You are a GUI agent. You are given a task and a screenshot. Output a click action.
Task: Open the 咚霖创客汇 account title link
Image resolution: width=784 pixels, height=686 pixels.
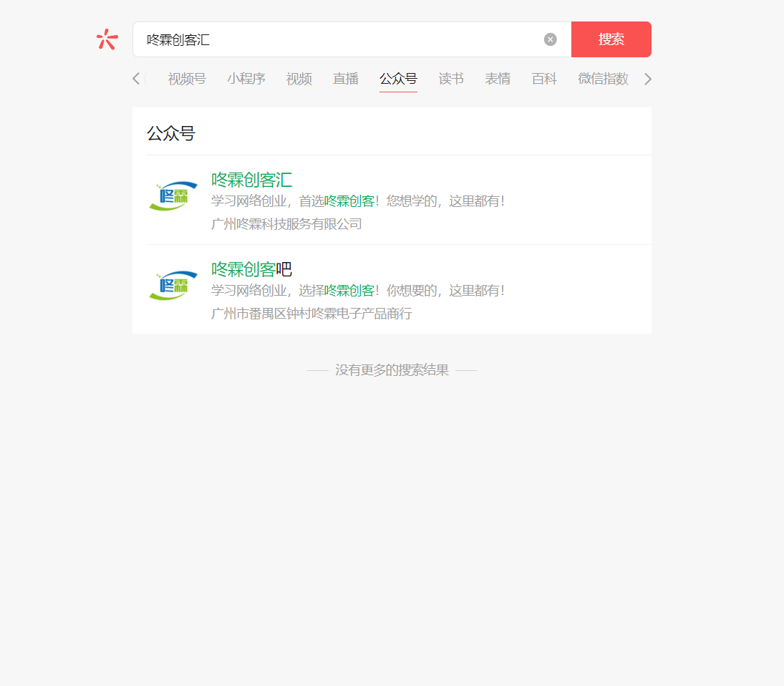251,180
